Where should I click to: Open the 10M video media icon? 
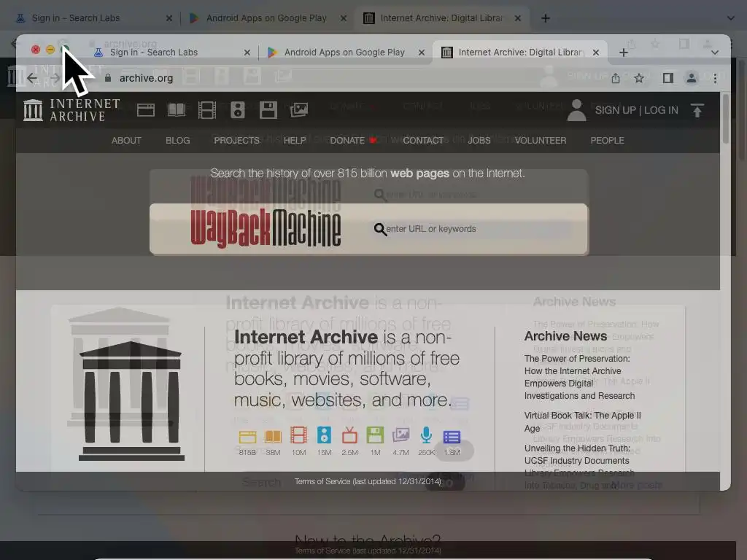(298, 436)
